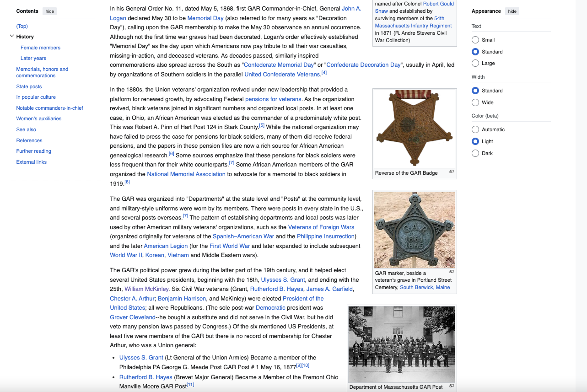
Task: Open Benjamin Harrison link
Action: [182, 298]
